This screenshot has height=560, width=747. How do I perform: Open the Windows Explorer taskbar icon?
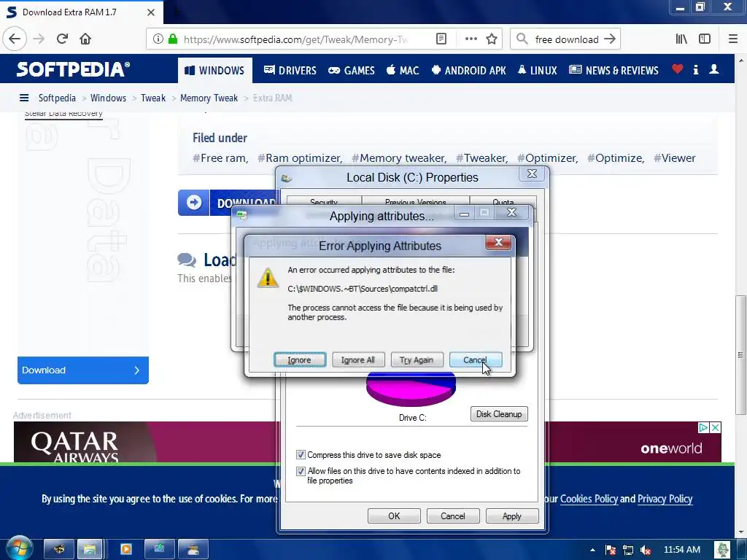point(89,550)
